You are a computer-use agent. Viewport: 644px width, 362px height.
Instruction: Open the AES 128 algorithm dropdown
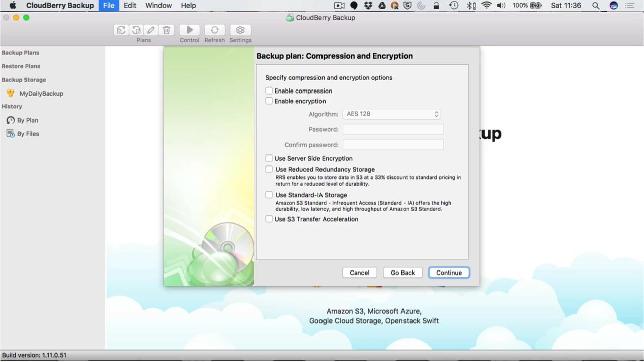[x=391, y=114]
